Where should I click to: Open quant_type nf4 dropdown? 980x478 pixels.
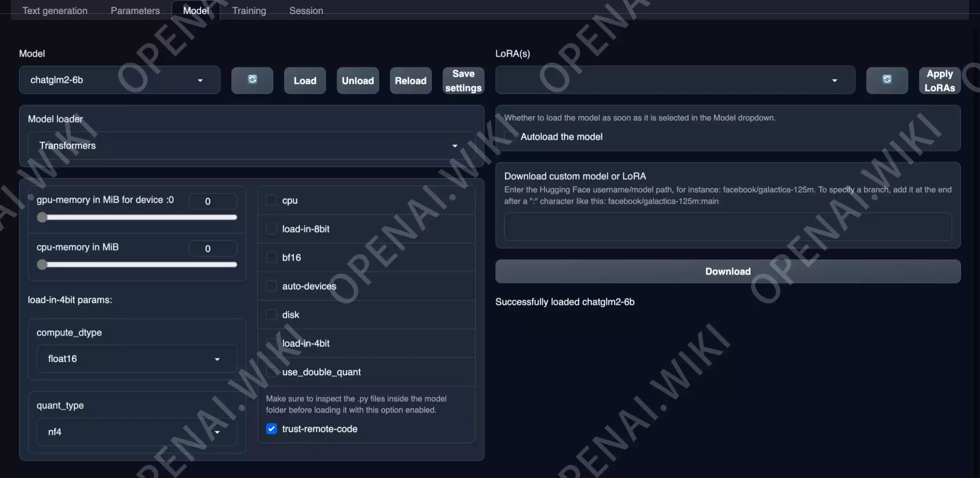[137, 432]
